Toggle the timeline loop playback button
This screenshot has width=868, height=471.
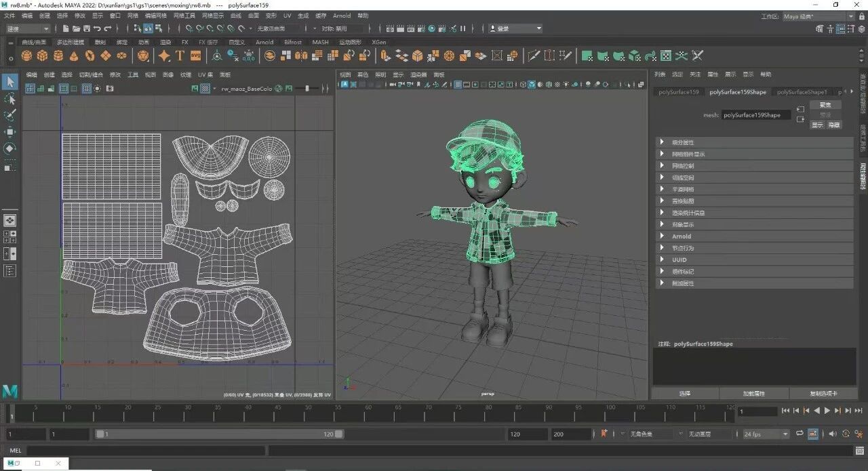click(800, 434)
